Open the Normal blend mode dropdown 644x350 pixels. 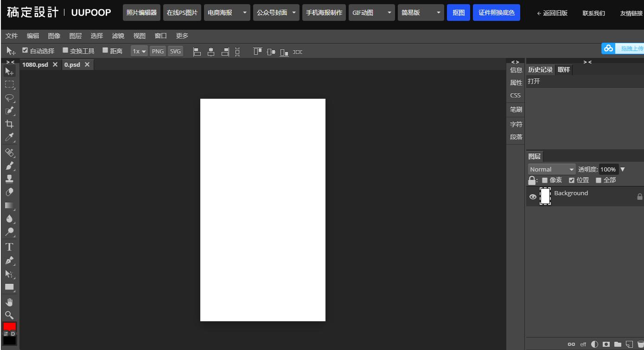[551, 169]
